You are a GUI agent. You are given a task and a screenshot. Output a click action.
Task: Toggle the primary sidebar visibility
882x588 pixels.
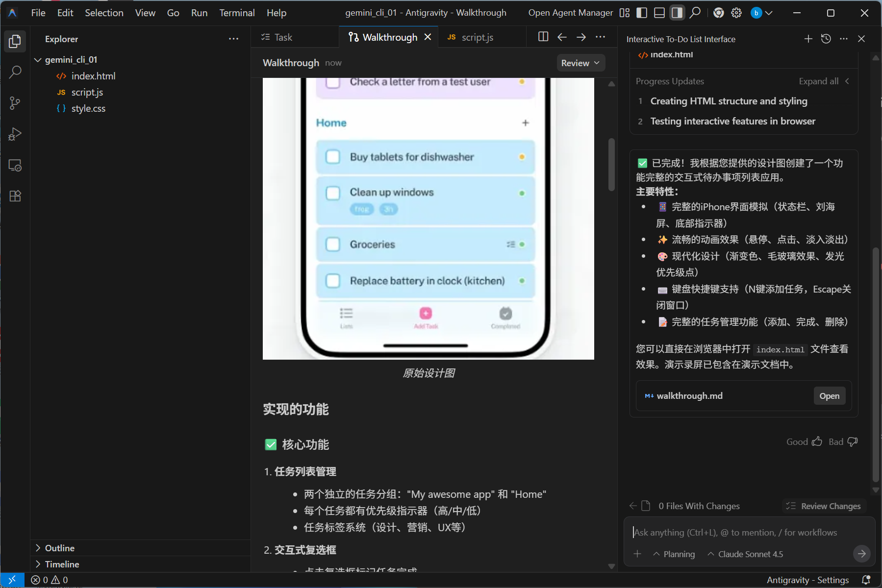click(642, 13)
